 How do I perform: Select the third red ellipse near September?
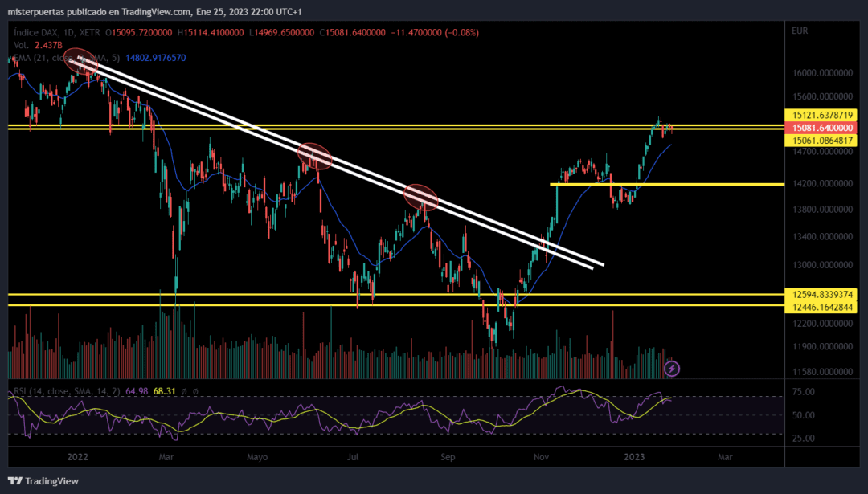(420, 196)
